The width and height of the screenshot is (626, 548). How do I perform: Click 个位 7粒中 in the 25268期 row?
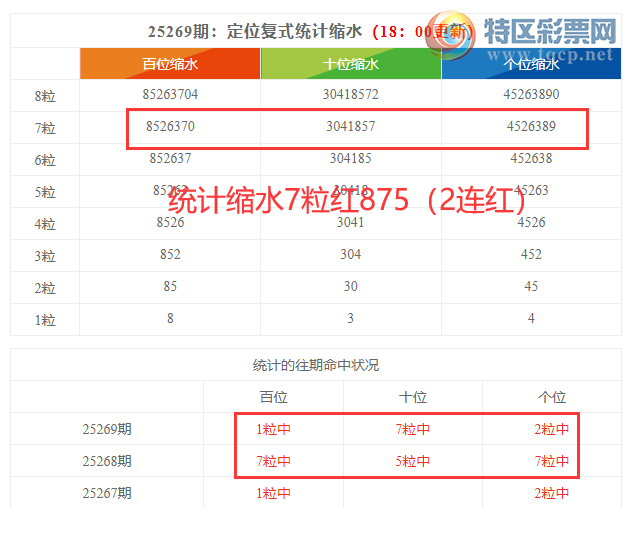coord(552,461)
